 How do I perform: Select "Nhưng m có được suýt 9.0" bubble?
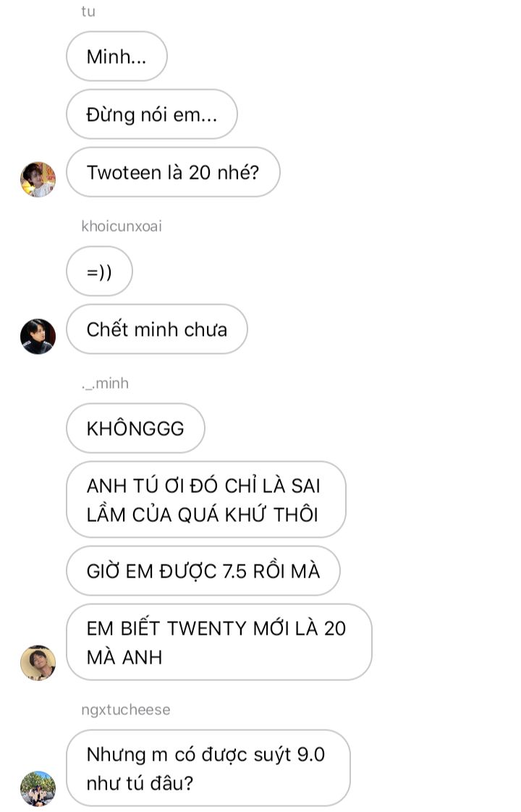point(208,769)
